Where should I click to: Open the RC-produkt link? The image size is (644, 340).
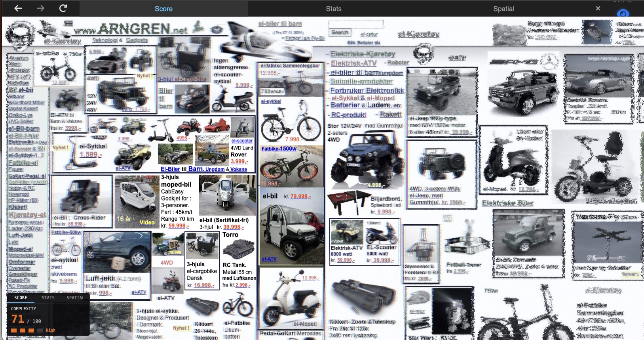tap(349, 115)
